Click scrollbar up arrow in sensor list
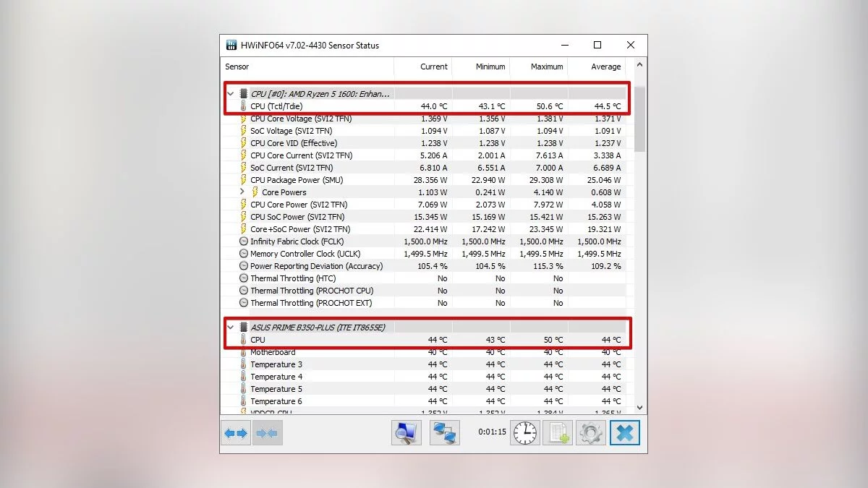 click(639, 66)
